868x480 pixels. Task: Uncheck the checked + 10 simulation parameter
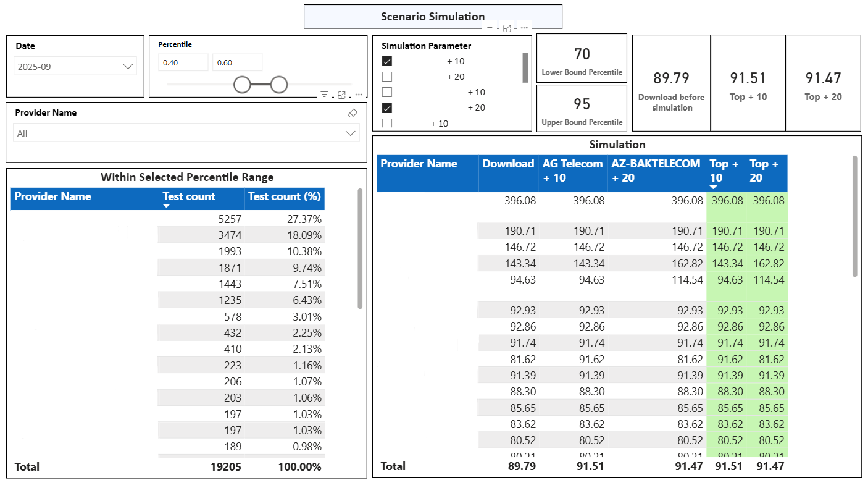pos(387,61)
